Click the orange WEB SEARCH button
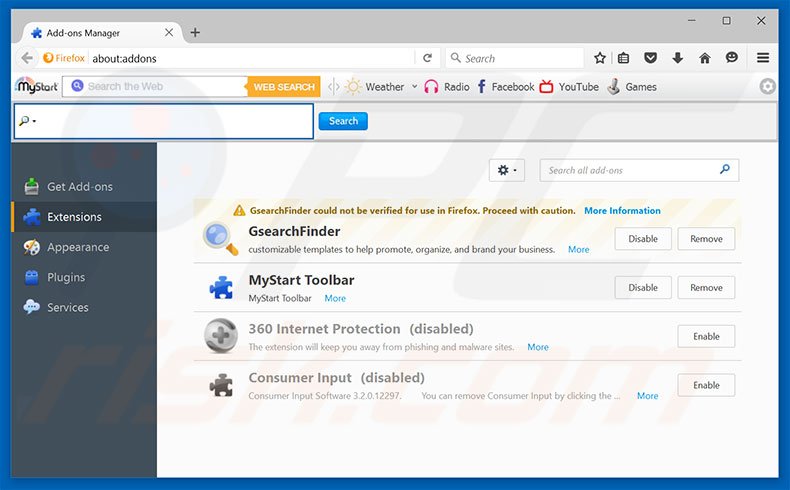Viewport: 790px width, 490px height. click(x=284, y=87)
